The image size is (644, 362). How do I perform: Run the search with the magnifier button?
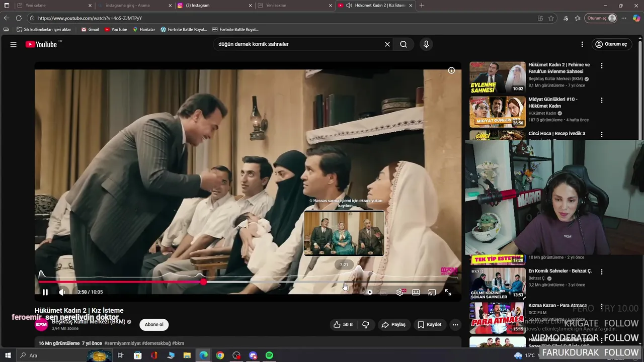click(404, 44)
